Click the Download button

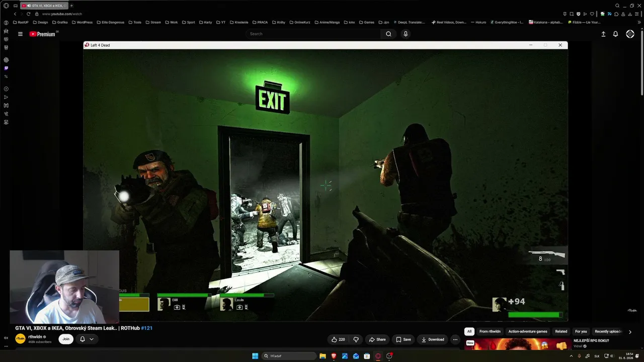(x=433, y=339)
